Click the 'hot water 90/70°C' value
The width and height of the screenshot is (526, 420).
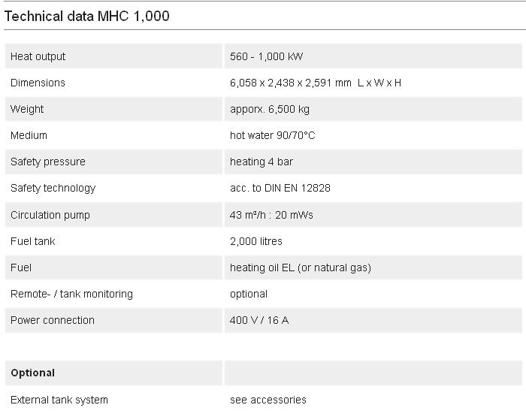point(272,135)
